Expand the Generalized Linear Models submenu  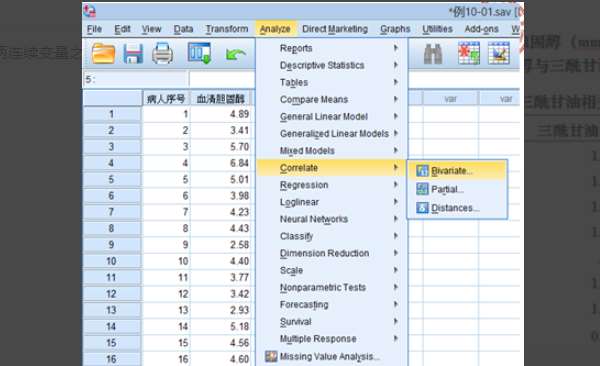(x=331, y=134)
